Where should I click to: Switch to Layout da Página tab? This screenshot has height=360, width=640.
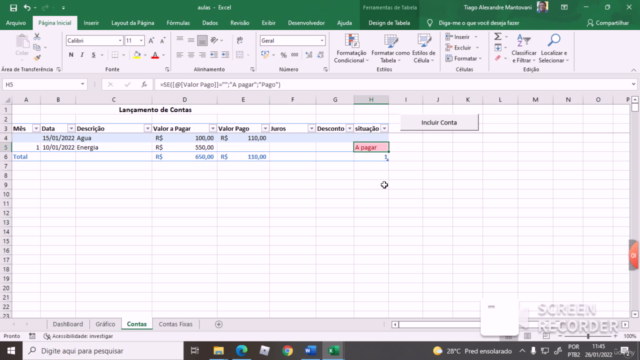click(133, 23)
